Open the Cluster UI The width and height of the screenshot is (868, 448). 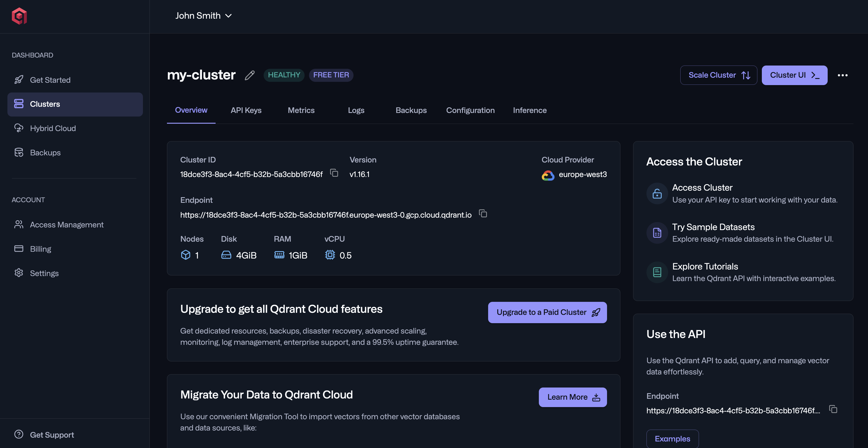(794, 75)
